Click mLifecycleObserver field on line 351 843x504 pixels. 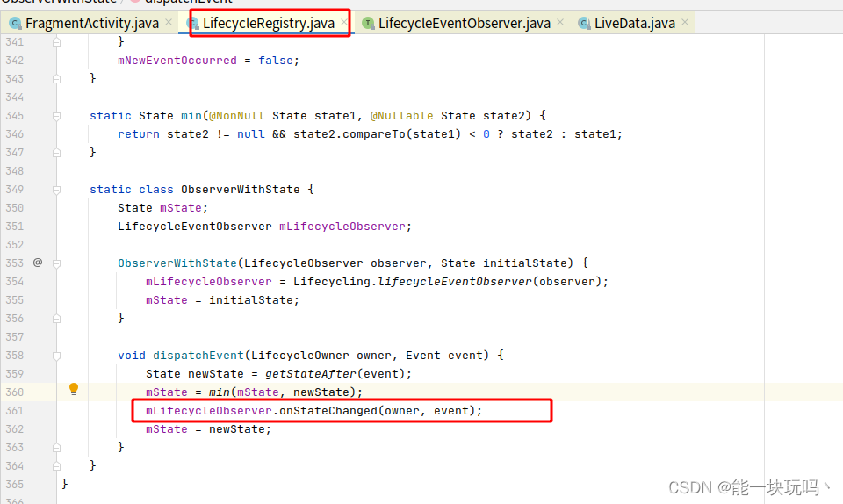click(x=342, y=227)
